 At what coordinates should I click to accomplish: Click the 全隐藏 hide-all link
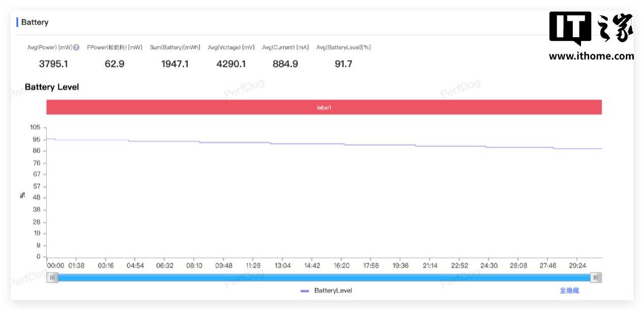[x=569, y=291]
